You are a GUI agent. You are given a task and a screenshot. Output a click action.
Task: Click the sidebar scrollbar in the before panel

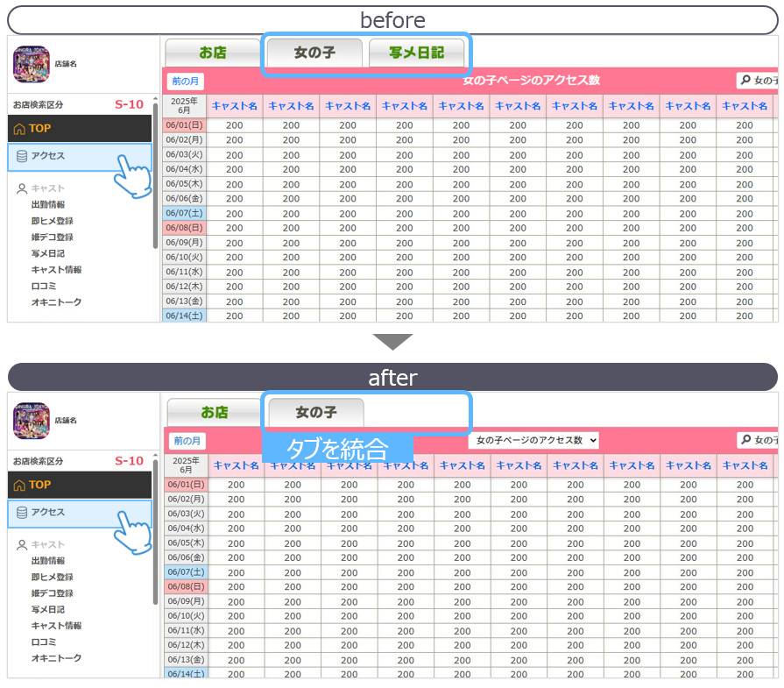pos(156,175)
